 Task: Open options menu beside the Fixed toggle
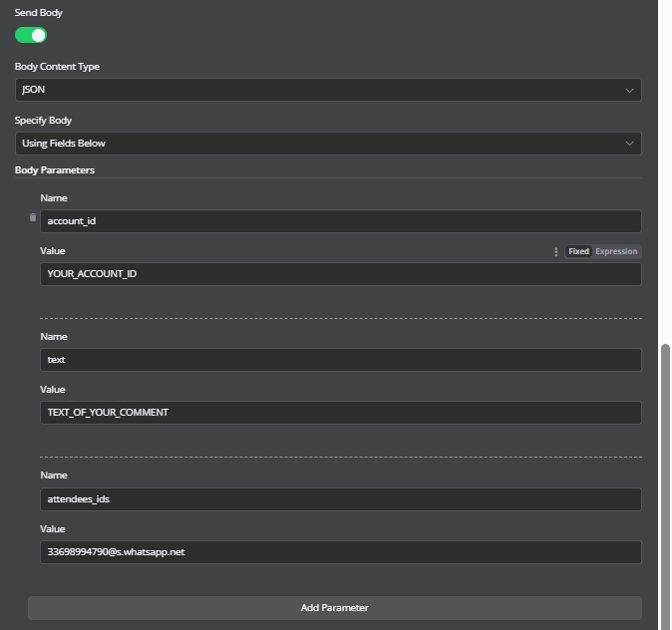556,251
